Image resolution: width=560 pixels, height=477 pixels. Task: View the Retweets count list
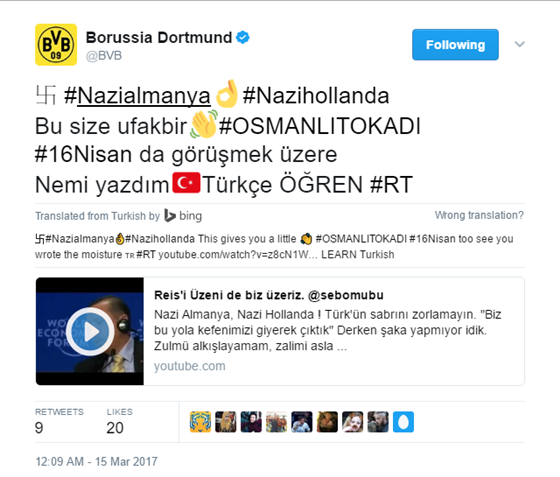pyautogui.click(x=59, y=421)
